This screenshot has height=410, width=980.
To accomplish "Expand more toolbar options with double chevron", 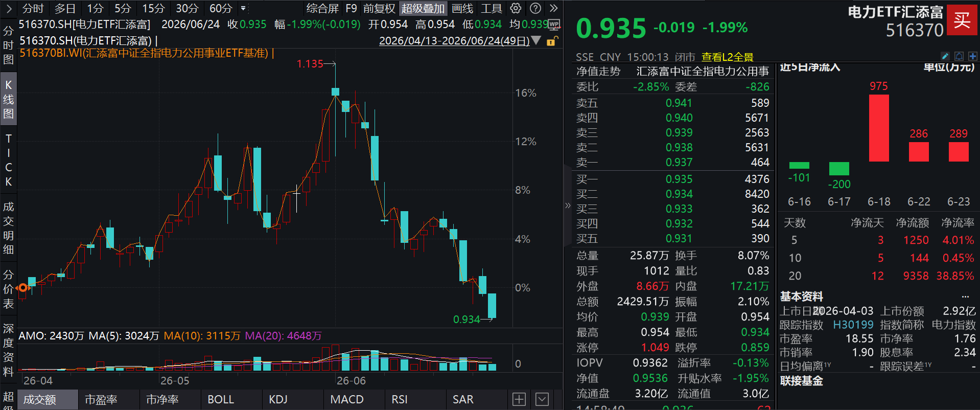I will (553, 8).
